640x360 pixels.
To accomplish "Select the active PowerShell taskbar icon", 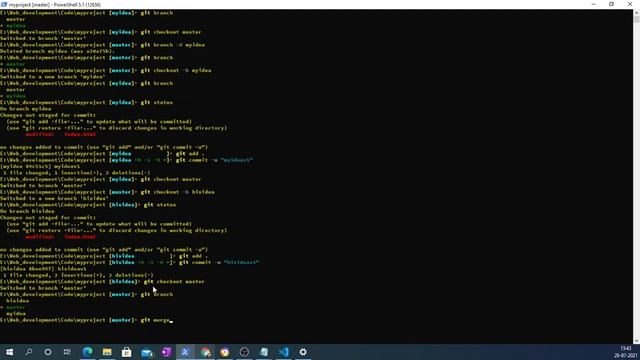I will [185, 352].
